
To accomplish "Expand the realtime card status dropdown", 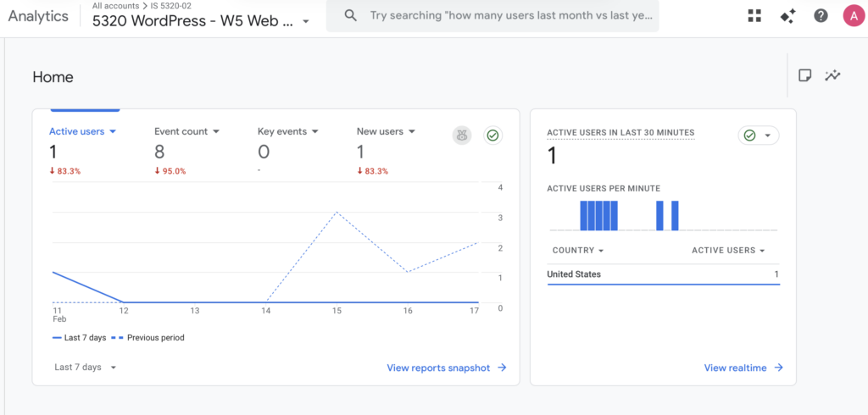I will (x=758, y=136).
